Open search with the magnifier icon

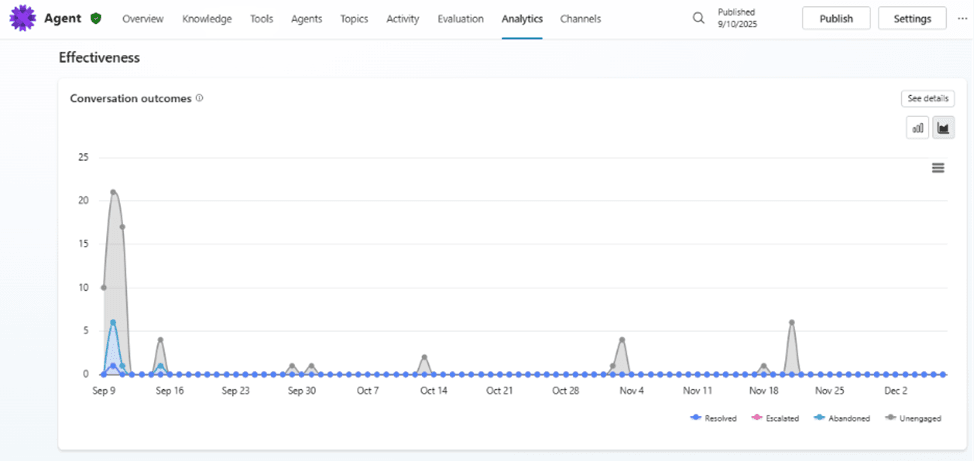pos(699,18)
